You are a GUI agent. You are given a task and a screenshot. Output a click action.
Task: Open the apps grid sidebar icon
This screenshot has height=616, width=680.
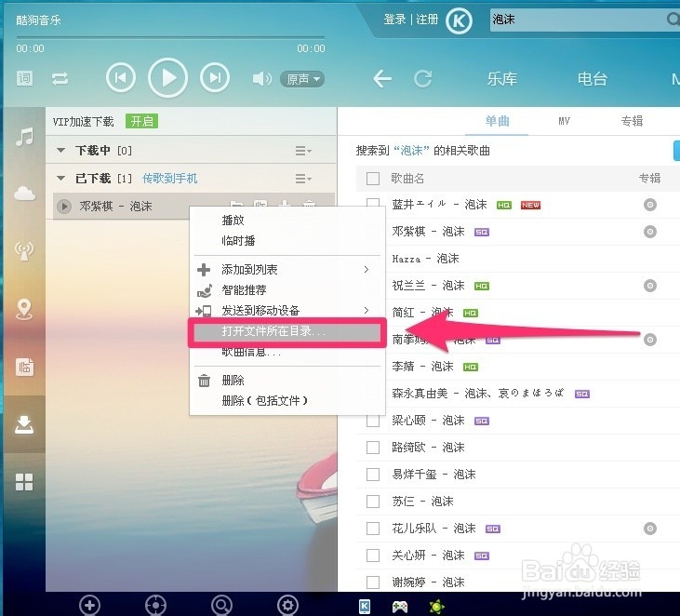pos(24,481)
